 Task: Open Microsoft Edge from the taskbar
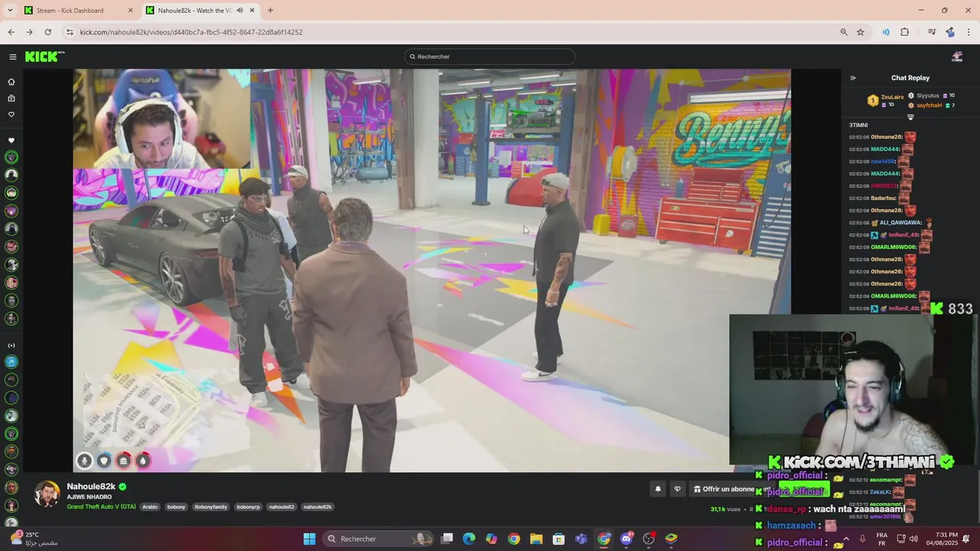[469, 539]
